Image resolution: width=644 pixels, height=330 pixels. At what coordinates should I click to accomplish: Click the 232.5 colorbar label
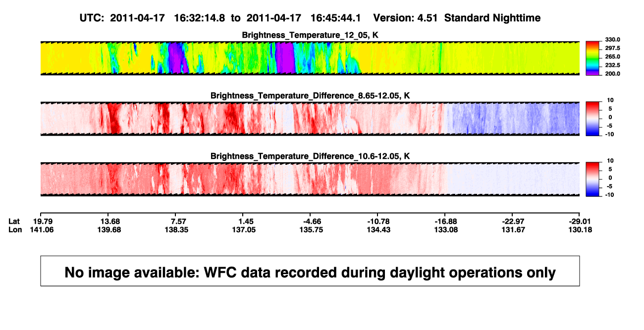(612, 65)
